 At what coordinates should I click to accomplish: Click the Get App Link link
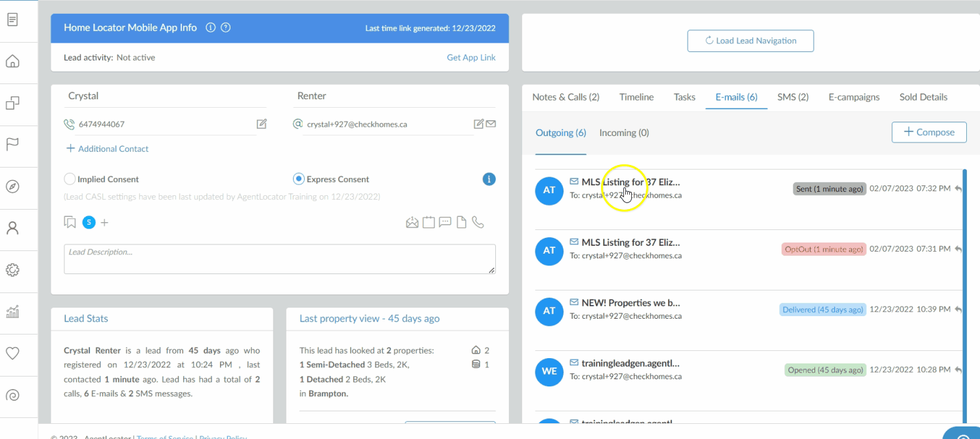[x=472, y=57]
